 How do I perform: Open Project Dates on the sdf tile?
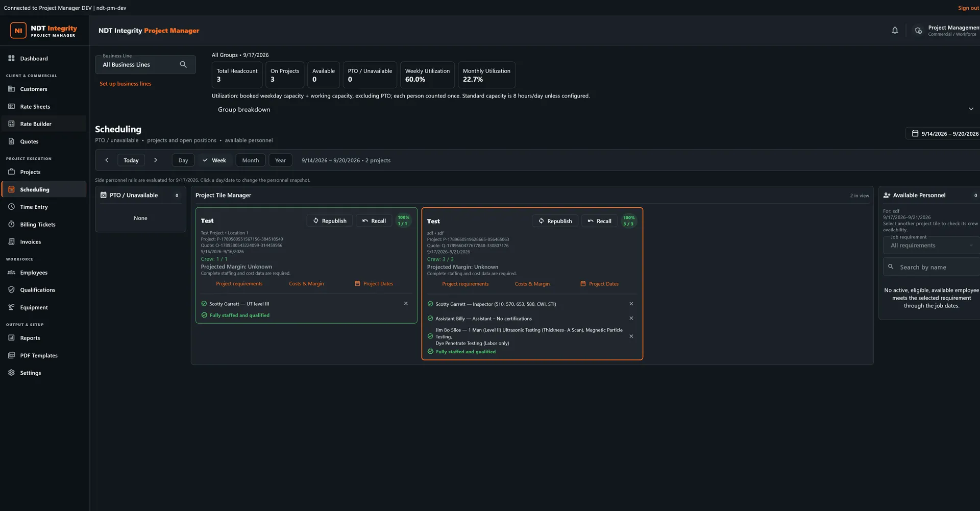click(599, 284)
